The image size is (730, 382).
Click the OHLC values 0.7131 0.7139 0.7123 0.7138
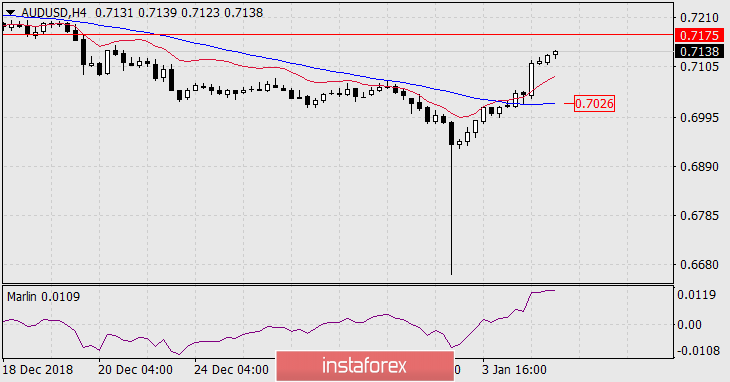coord(179,13)
